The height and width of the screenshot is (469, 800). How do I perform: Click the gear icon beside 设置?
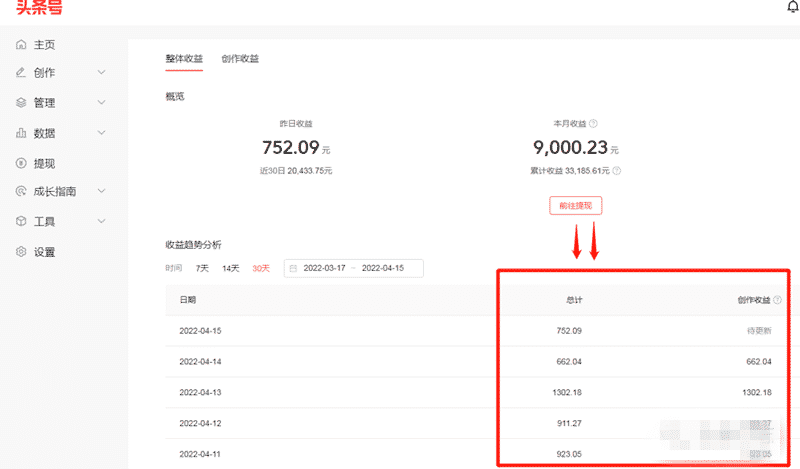(x=21, y=252)
